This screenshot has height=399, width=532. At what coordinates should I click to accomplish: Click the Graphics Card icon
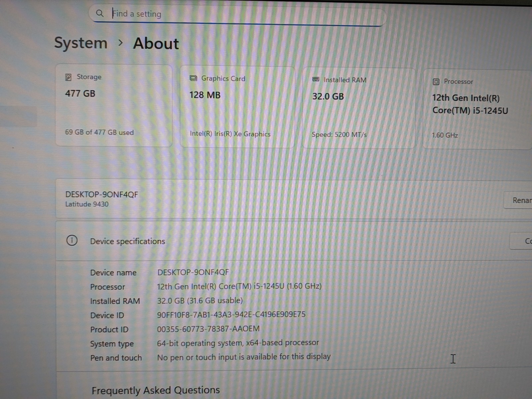[193, 78]
